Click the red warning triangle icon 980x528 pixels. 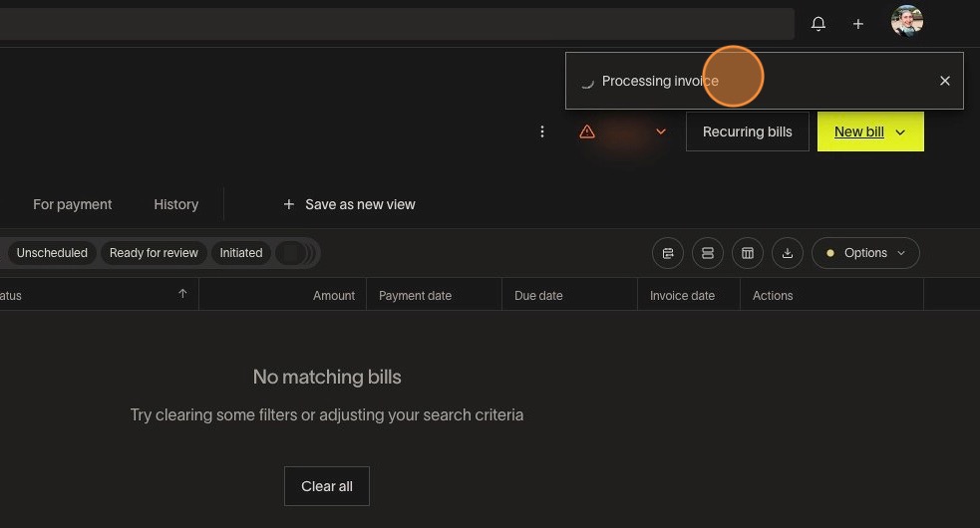point(587,132)
